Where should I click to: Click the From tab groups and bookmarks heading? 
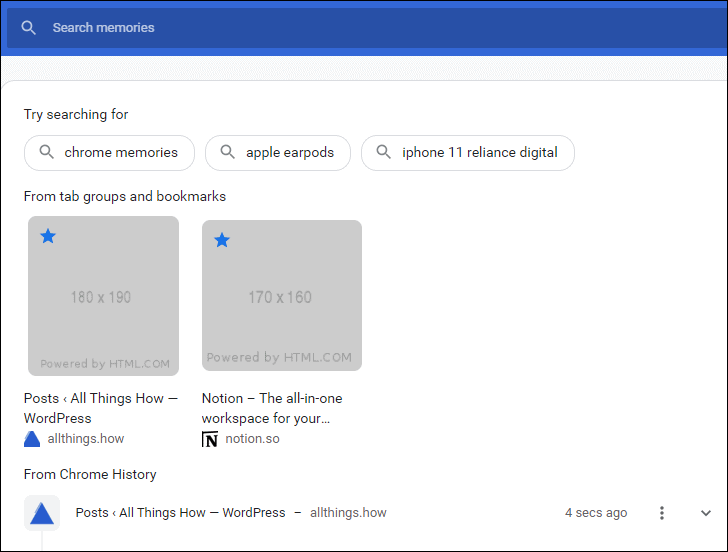pos(125,196)
